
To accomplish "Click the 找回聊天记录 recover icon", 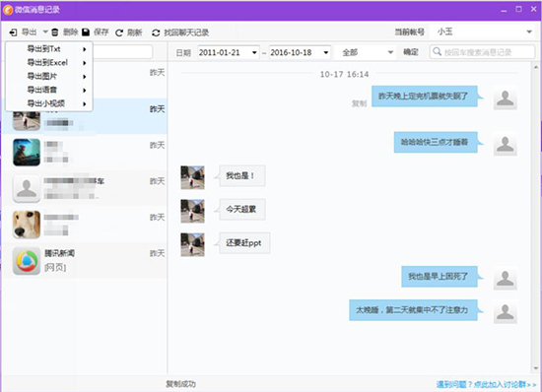I will [x=156, y=33].
